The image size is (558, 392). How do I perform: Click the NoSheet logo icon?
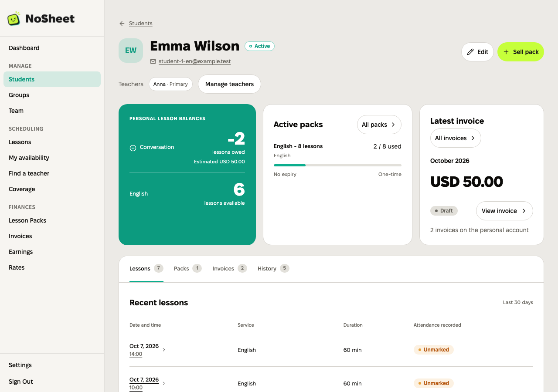click(x=14, y=18)
